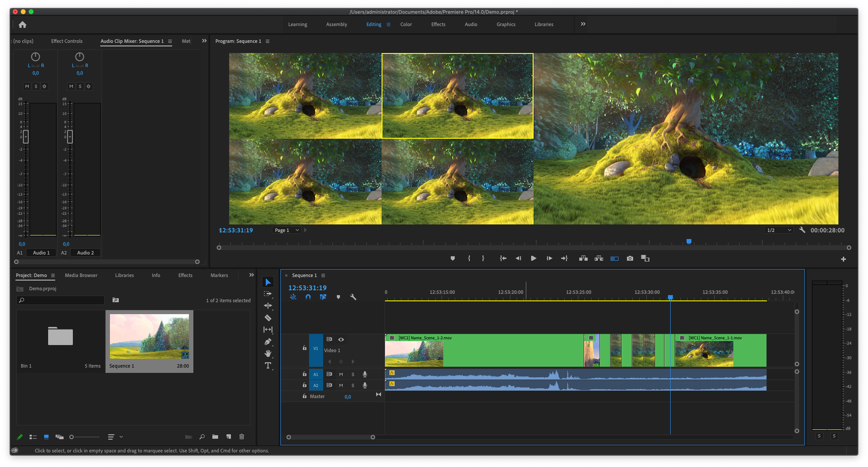Open Effect Controls tab
Screen dimensions: 868x467
(x=67, y=41)
